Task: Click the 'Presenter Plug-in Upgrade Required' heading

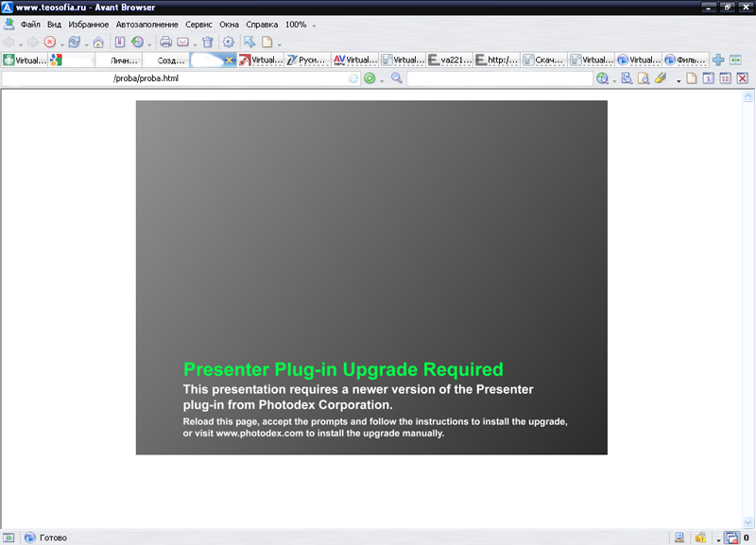Action: pos(343,369)
